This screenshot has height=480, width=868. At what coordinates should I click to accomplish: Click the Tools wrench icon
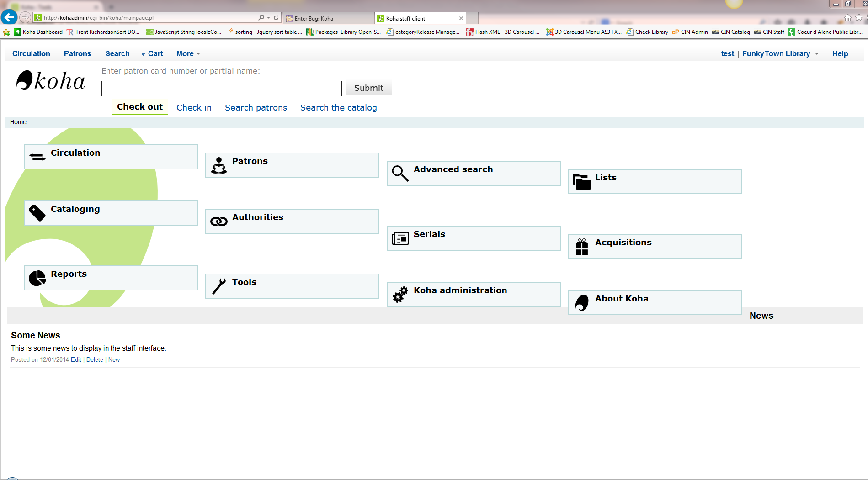pyautogui.click(x=219, y=286)
